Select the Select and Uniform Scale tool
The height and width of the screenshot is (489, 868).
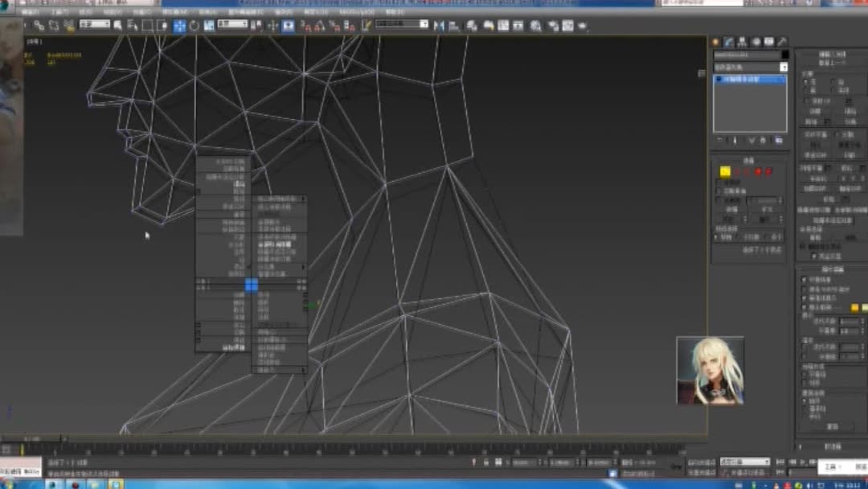(210, 25)
